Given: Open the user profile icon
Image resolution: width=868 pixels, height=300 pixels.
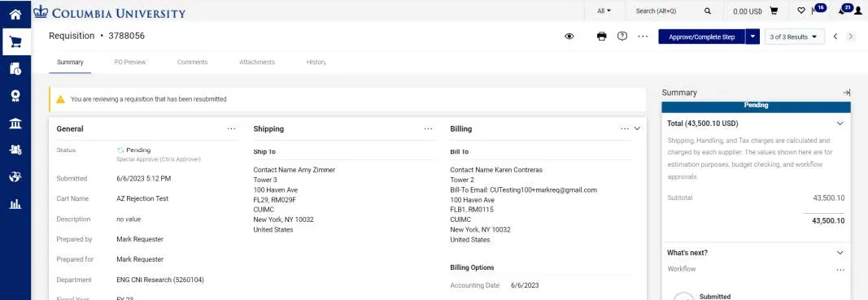Looking at the screenshot, I should pos(858,11).
